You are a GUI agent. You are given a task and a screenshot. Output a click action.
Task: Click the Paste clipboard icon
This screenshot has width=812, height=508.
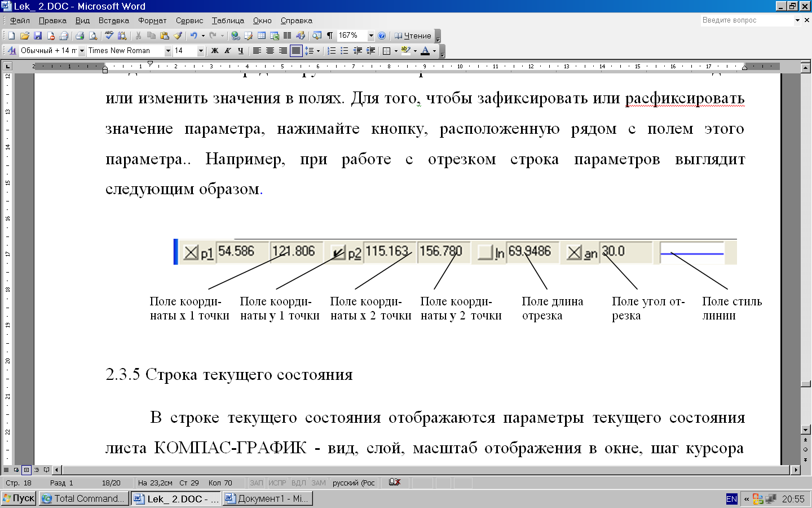(164, 36)
